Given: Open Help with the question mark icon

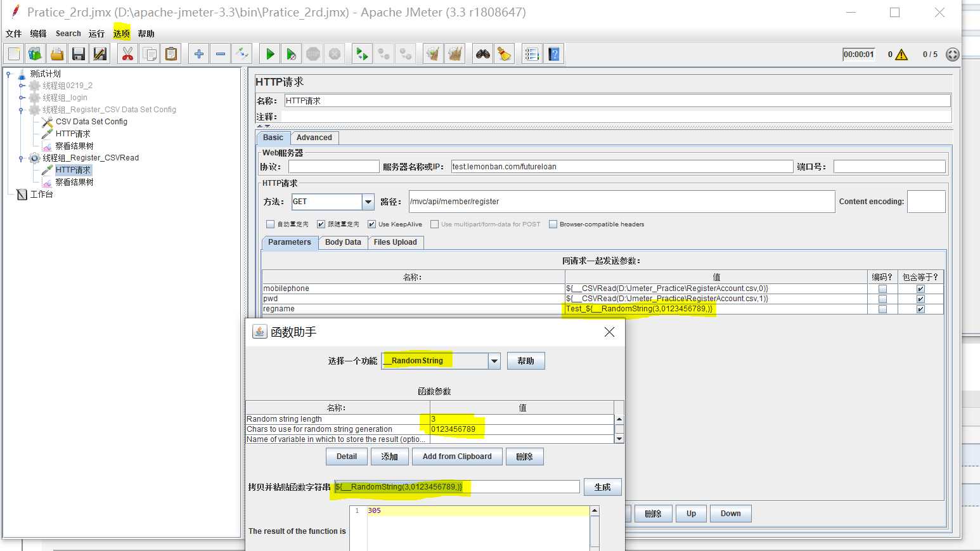Looking at the screenshot, I should point(554,54).
